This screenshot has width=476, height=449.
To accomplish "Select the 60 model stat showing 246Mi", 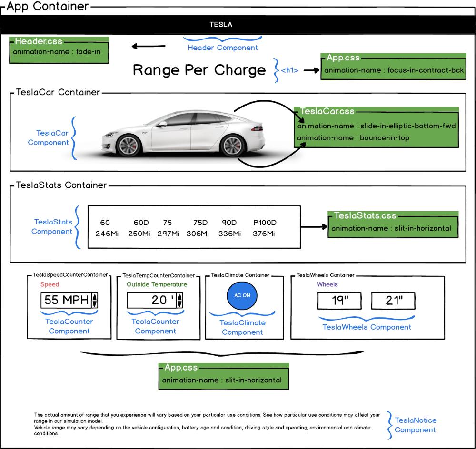I will [x=105, y=228].
